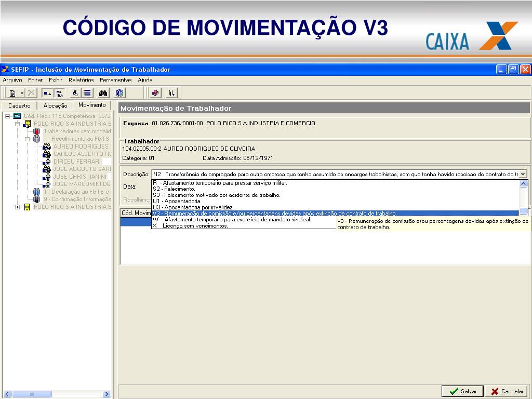This screenshot has height=399, width=532.
Task: Click the Cód. Rec. 115 root node icon
Action: point(17,116)
